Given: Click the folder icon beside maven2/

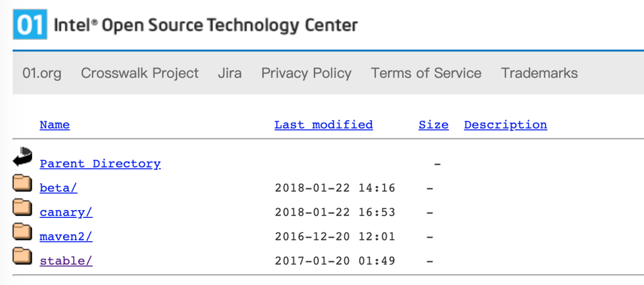Looking at the screenshot, I should click(22, 231).
